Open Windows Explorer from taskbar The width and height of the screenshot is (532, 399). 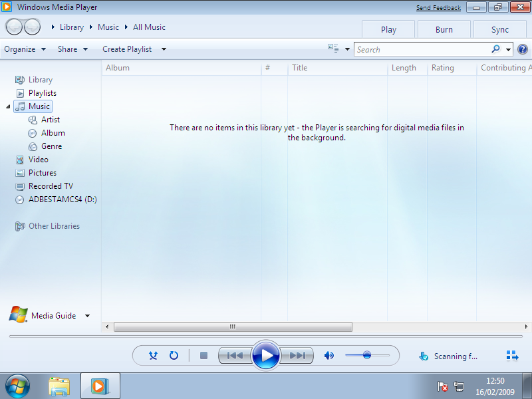click(x=59, y=386)
